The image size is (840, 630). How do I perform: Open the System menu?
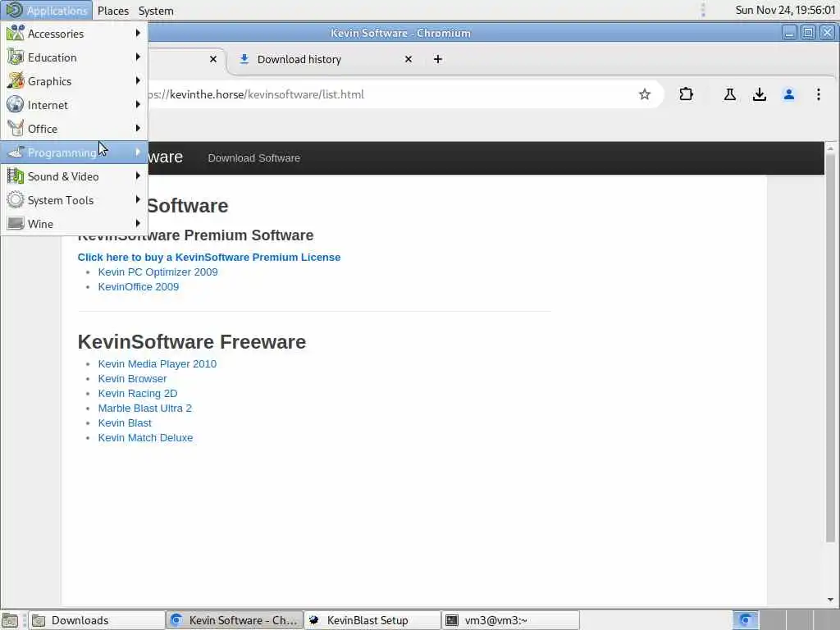click(156, 11)
